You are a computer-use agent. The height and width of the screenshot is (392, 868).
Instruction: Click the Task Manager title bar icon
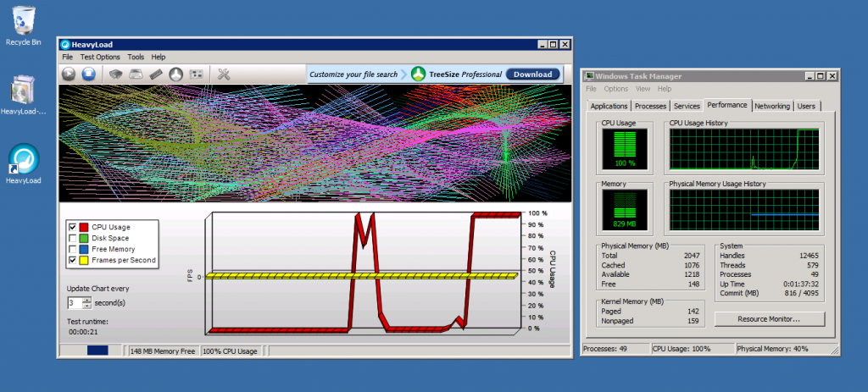(589, 76)
